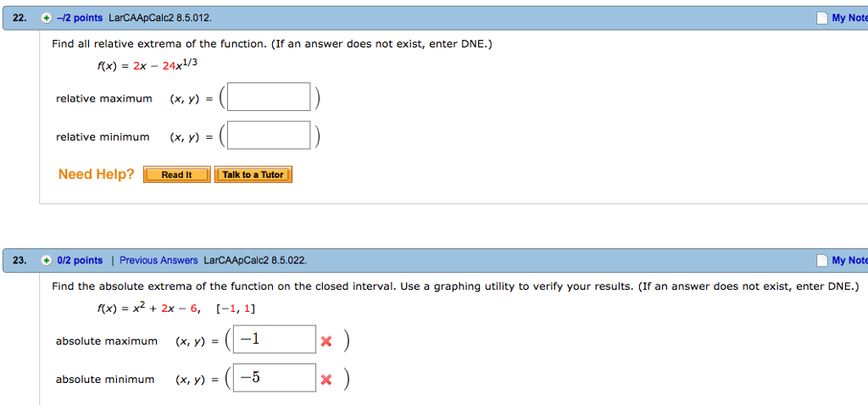Image resolution: width=868 pixels, height=405 pixels.
Task: Click the My Notes page icon for question 22
Action: point(821,18)
